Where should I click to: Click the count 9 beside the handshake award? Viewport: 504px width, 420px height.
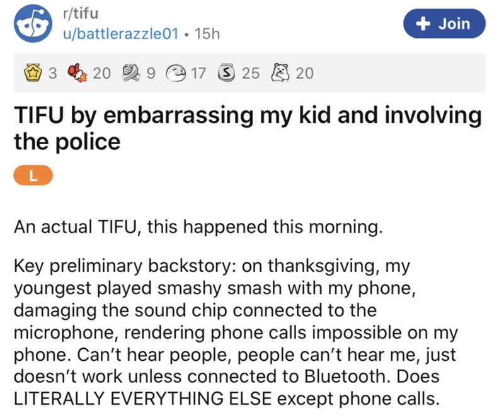click(x=150, y=74)
